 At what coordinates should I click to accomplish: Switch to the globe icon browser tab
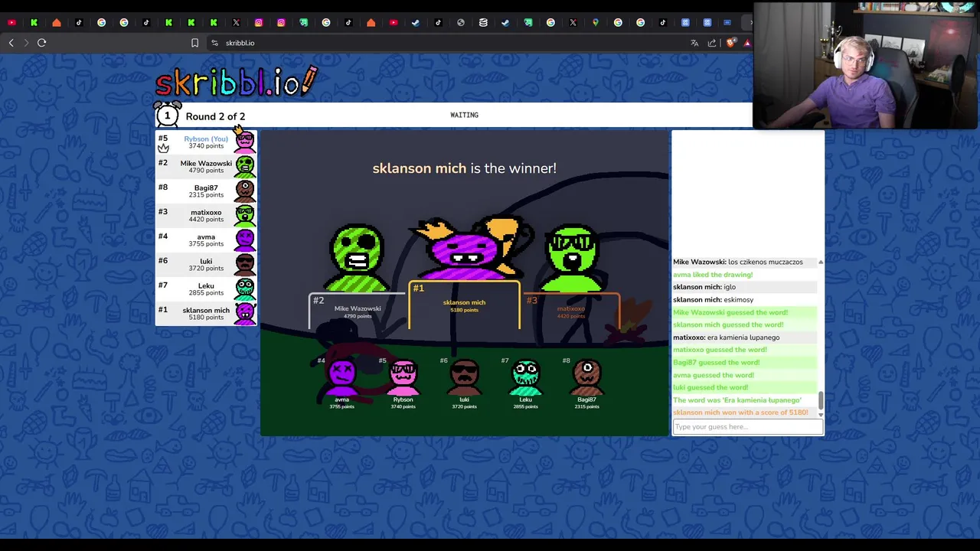pyautogui.click(x=460, y=22)
